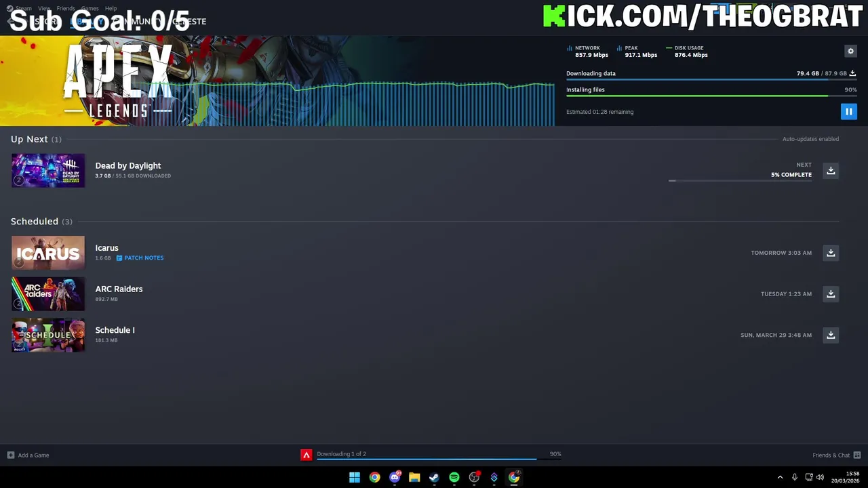
Task: Click the plus icon beside Add a Game
Action: coord(11,455)
